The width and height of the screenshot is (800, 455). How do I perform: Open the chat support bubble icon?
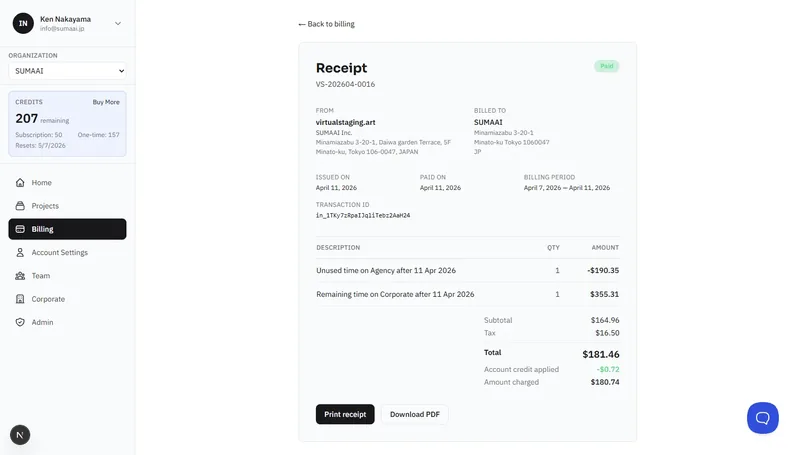point(762,417)
